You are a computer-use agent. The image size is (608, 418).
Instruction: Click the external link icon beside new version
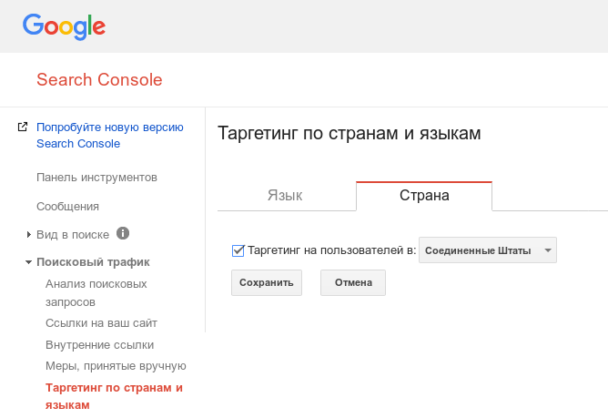[22, 127]
